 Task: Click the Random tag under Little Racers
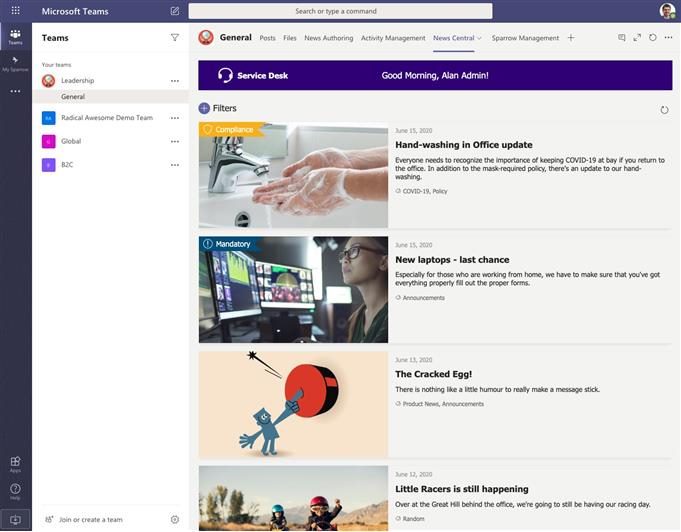[x=413, y=519]
